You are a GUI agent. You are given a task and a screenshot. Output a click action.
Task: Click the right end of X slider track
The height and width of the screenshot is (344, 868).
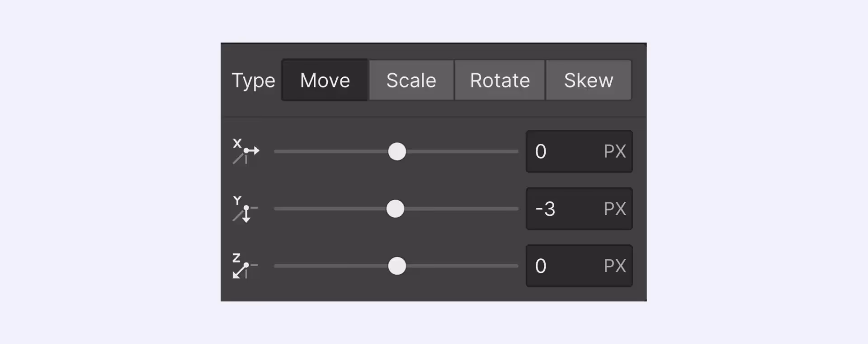(x=514, y=152)
